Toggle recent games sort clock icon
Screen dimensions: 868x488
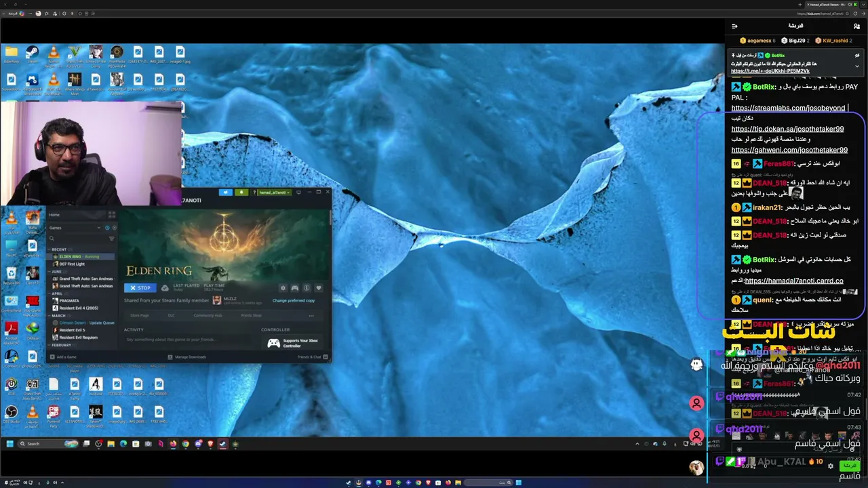point(107,228)
